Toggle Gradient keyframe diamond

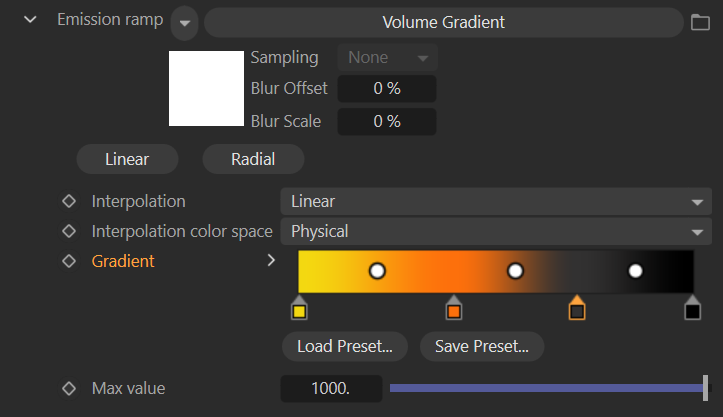69,261
